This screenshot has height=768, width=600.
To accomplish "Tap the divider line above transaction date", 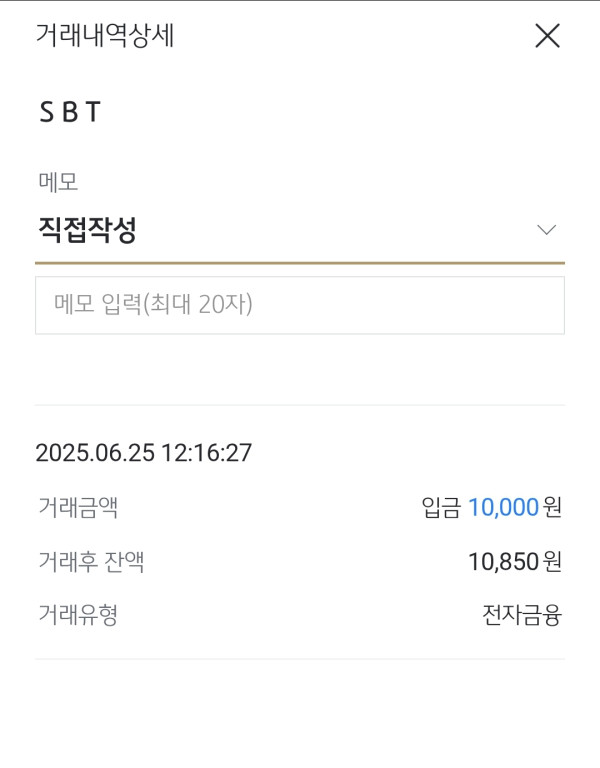I will click(299, 405).
